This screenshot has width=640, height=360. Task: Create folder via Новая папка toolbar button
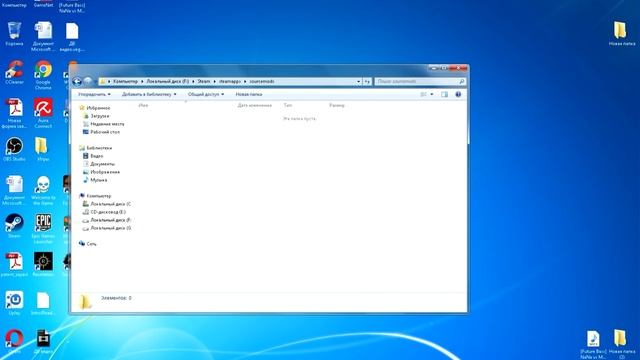coord(249,94)
